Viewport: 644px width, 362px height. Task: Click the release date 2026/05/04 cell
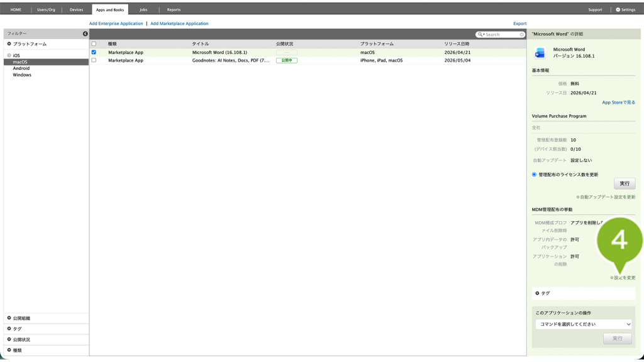tap(457, 60)
